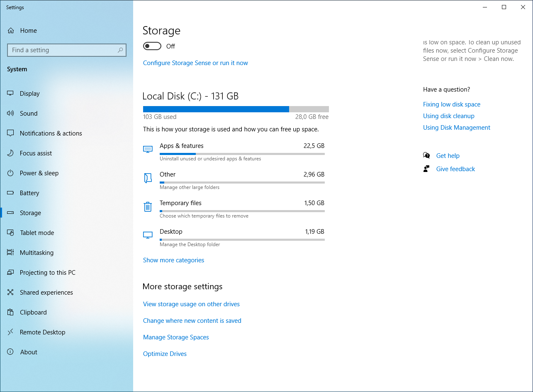The image size is (533, 392).
Task: Click the Fixing low disk space link
Action: (x=451, y=104)
